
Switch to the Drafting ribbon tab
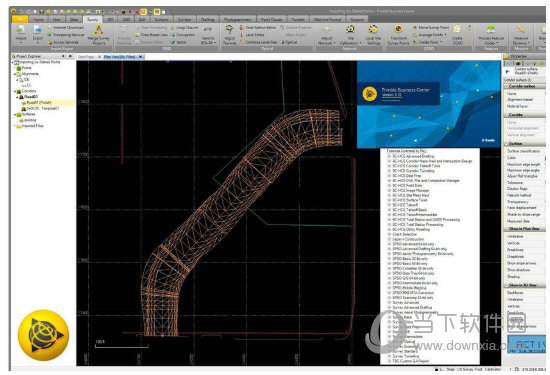coord(208,19)
